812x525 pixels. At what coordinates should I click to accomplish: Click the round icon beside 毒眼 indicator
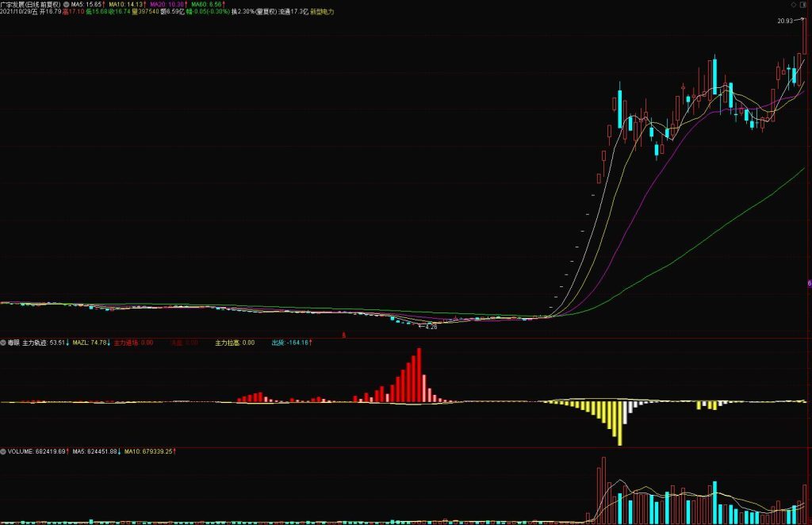(3, 343)
